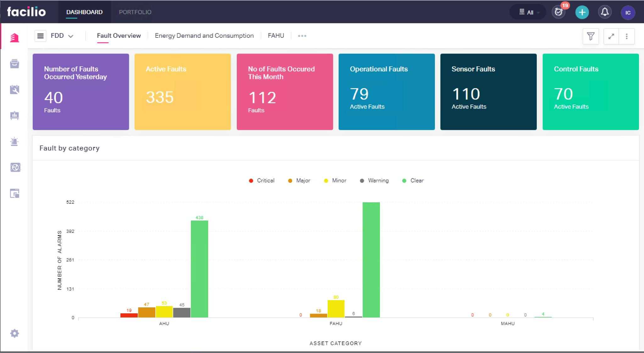
Task: Open the notifications bell icon
Action: click(x=604, y=12)
